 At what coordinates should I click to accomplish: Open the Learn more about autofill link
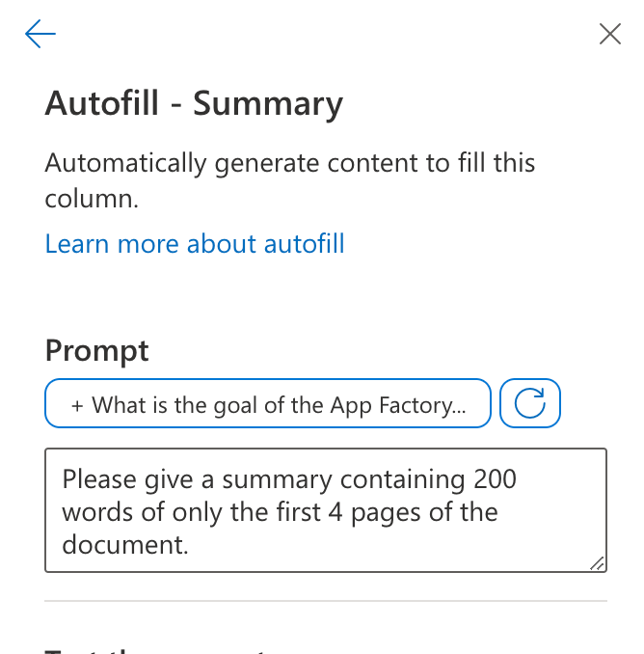click(195, 244)
